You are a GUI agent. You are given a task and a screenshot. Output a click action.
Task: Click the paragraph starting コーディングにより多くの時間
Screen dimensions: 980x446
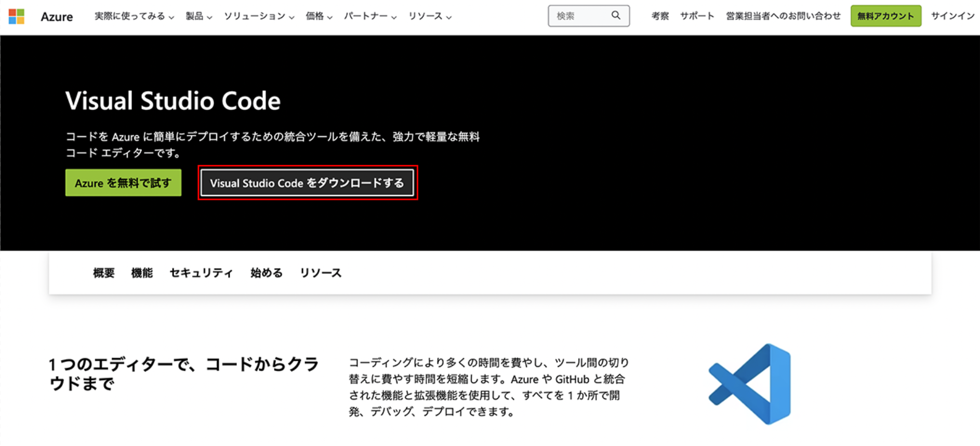pyautogui.click(x=489, y=387)
